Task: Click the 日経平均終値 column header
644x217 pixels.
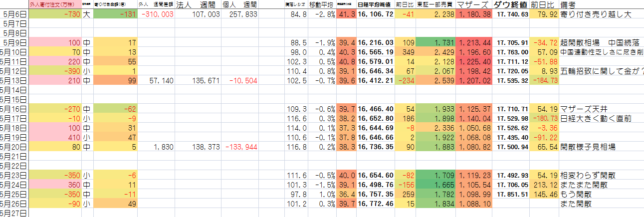Action: point(374,4)
